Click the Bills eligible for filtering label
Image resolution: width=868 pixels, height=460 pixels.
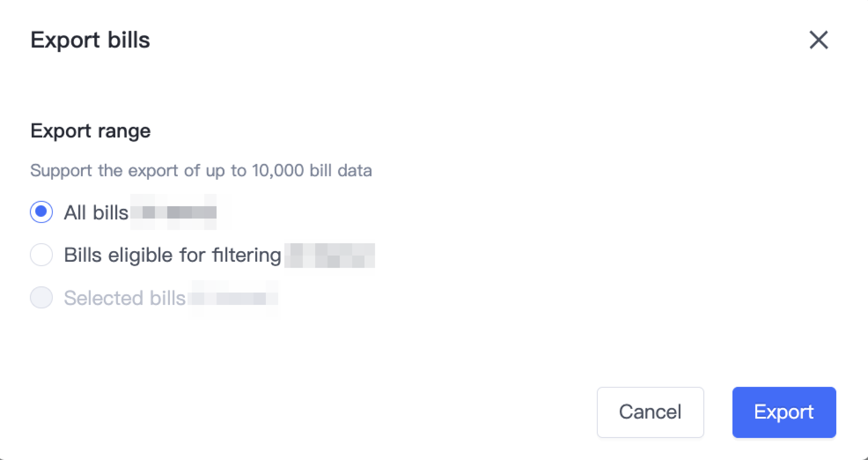173,255
